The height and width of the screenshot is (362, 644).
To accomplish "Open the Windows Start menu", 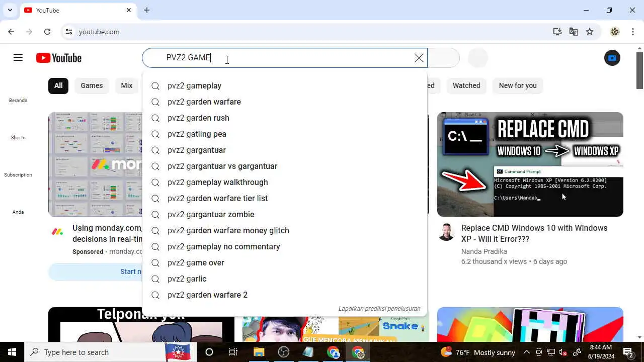I will tap(12, 352).
